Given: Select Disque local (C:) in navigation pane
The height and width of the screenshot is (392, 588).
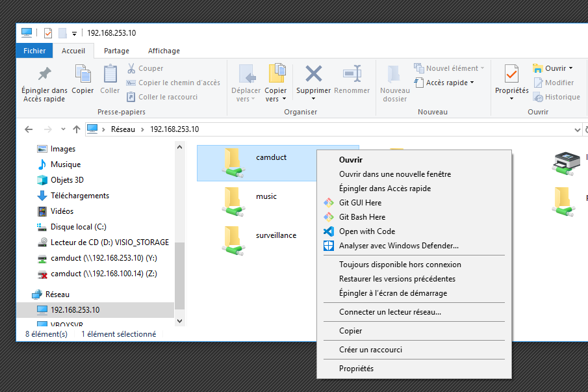Looking at the screenshot, I should point(78,227).
